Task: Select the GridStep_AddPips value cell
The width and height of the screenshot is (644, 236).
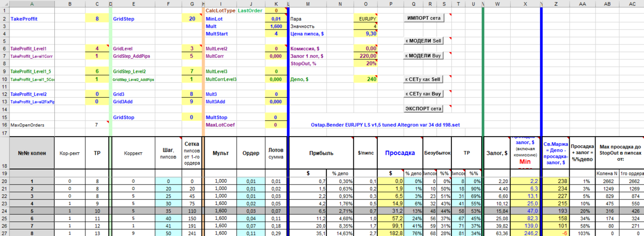Action: tap(192, 56)
